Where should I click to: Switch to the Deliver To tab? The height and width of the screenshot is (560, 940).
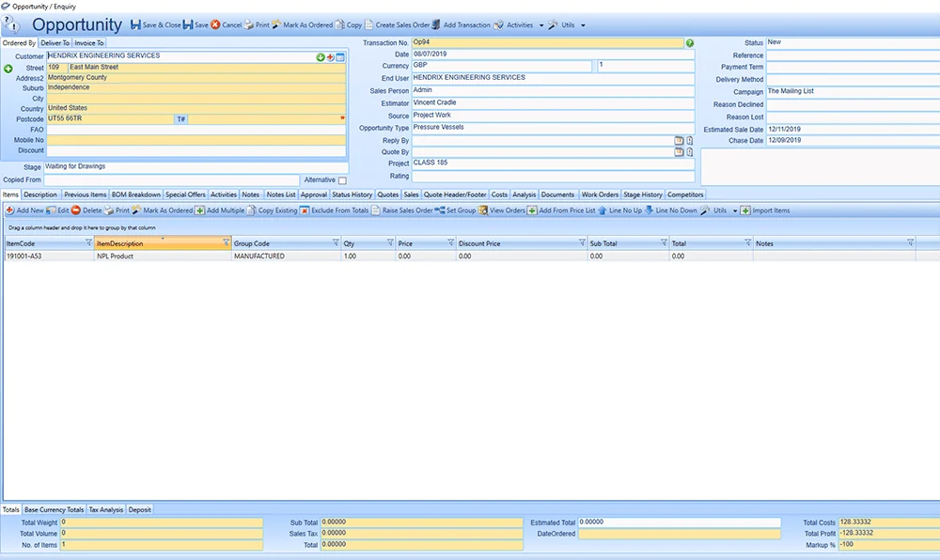click(55, 43)
